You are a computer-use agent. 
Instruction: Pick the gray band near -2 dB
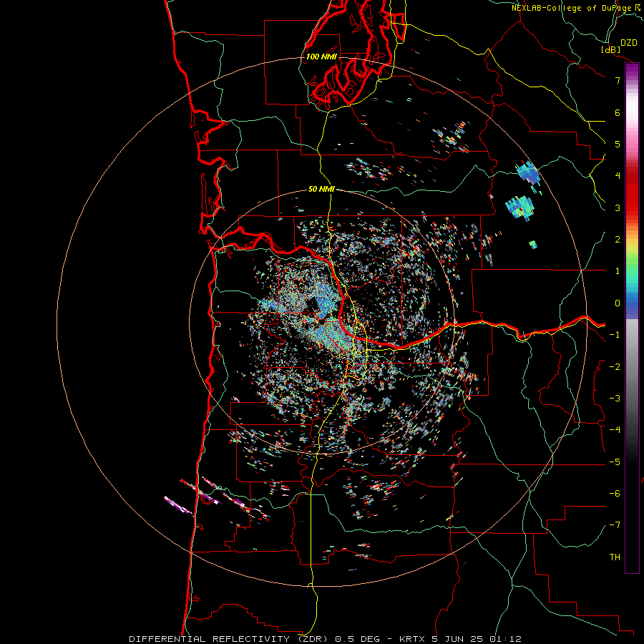pyautogui.click(x=632, y=366)
